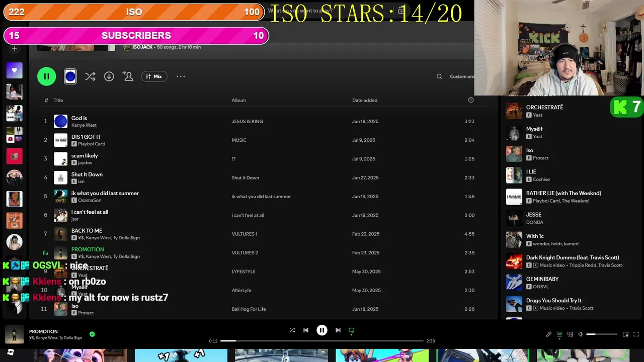Screen dimensions: 644x362
Task: Open the JESUS IS KING album link
Action: pos(247,121)
